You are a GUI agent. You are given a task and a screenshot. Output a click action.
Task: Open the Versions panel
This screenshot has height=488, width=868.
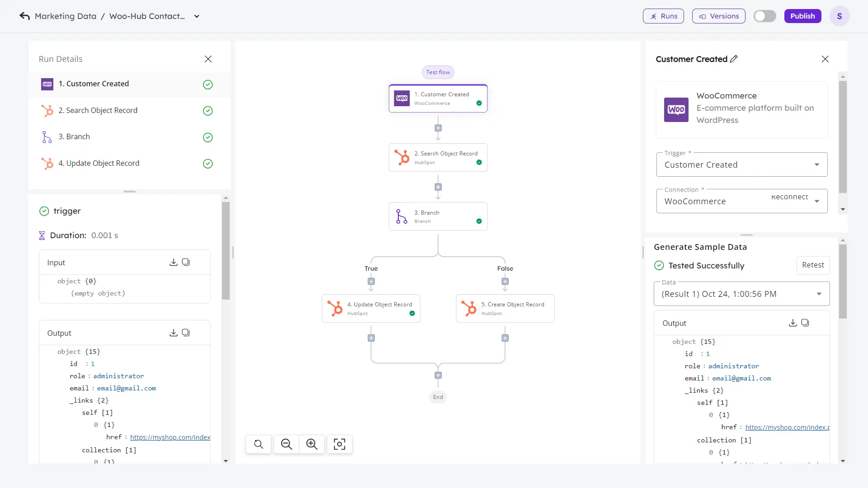pyautogui.click(x=718, y=16)
